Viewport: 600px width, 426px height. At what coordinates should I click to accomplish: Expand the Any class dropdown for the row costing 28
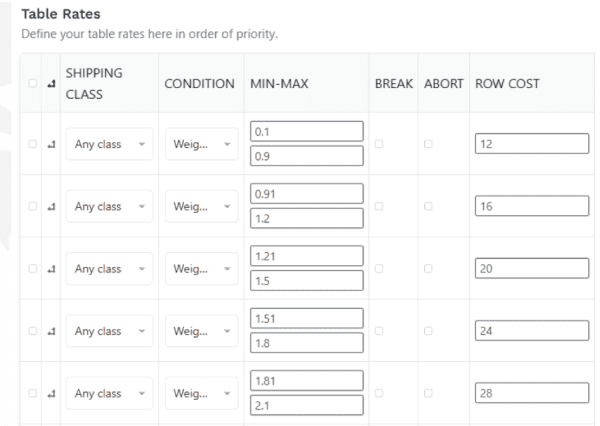pos(109,393)
